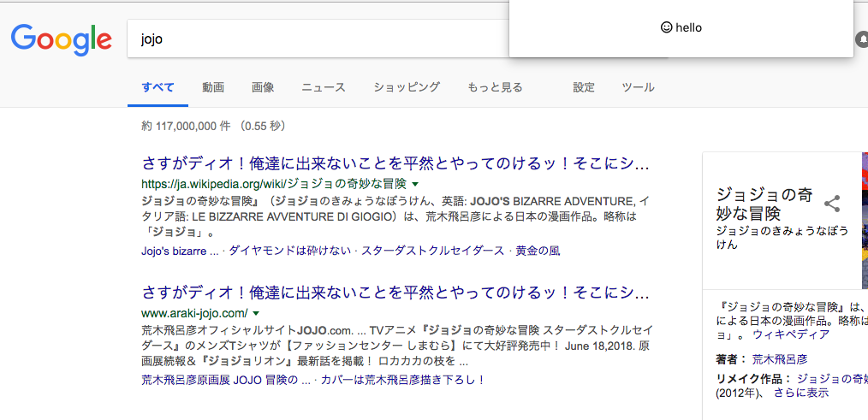Screen dimensions: 868x420
Task: Click the www.araki-jojo.com/ URL text
Action: 195,313
